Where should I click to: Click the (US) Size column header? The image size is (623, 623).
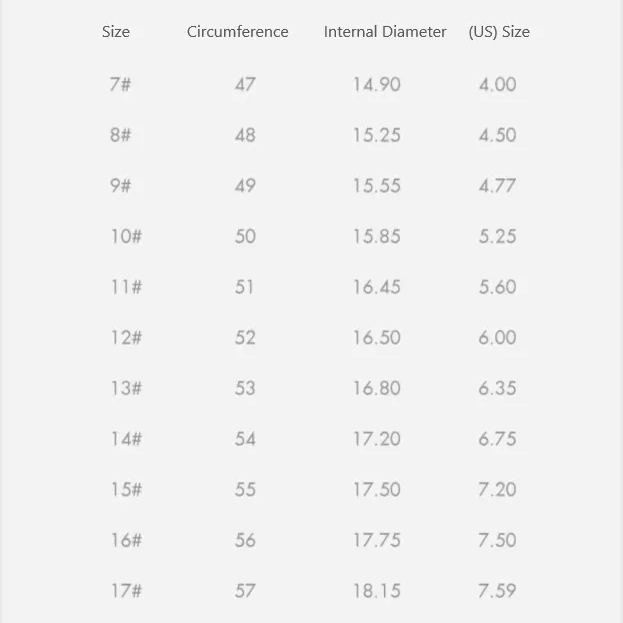point(499,32)
